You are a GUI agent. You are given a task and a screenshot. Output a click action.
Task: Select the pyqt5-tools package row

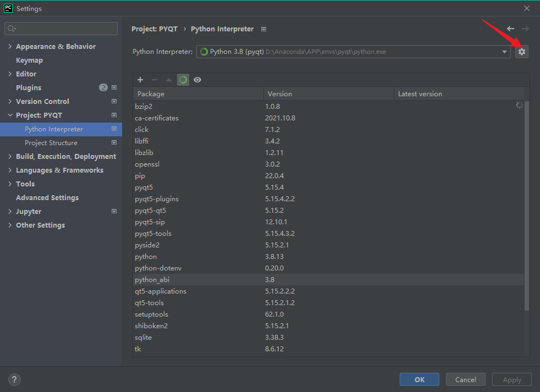pyautogui.click(x=328, y=234)
